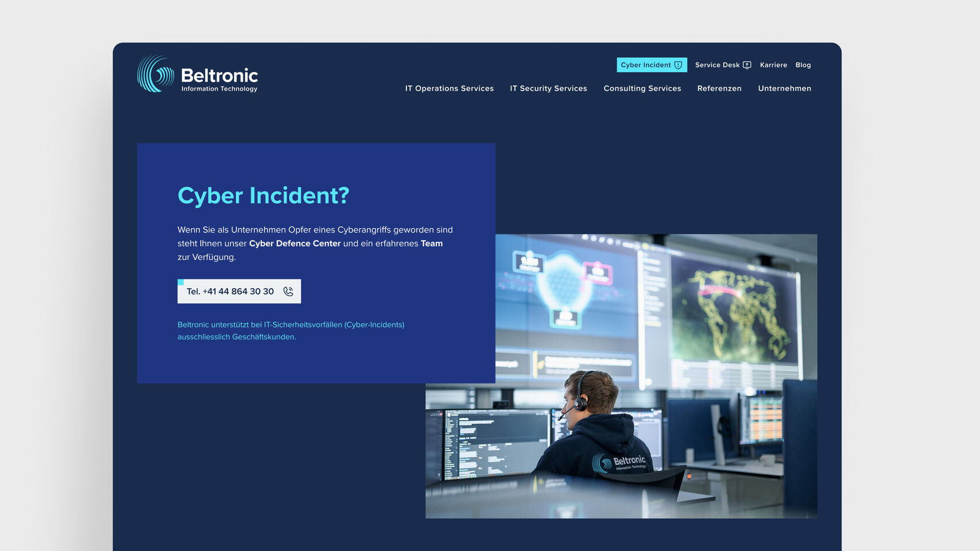Screen dimensions: 980x551
Task: Click the Service Desk monitor icon
Action: click(x=747, y=65)
